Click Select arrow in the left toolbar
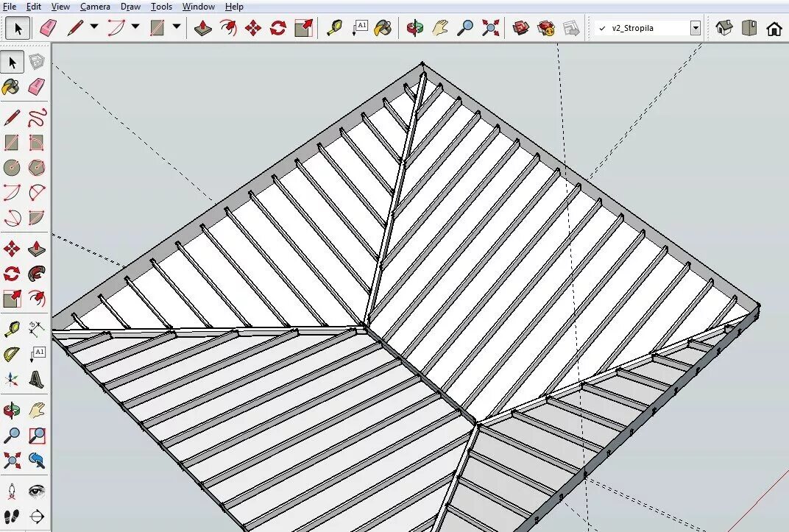This screenshot has height=532, width=789. coord(12,62)
